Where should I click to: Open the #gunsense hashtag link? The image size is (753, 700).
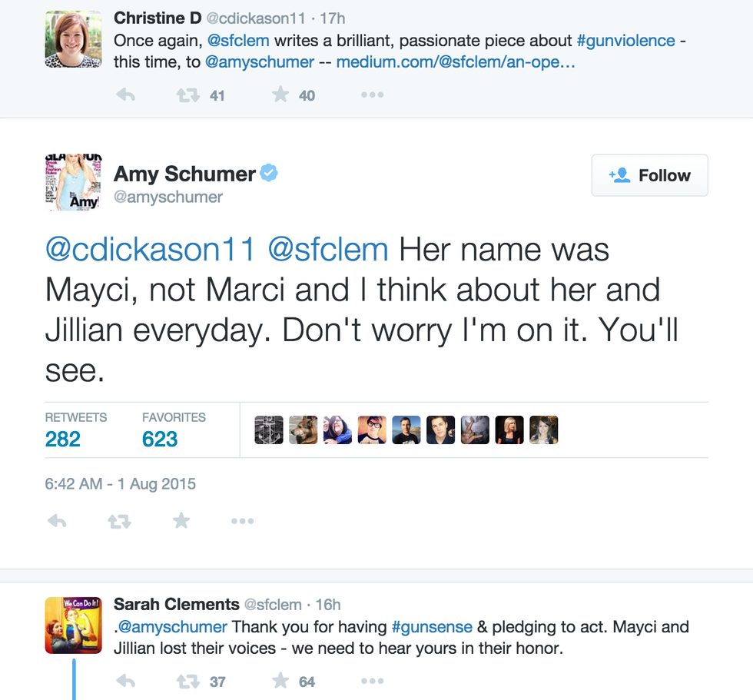click(433, 627)
